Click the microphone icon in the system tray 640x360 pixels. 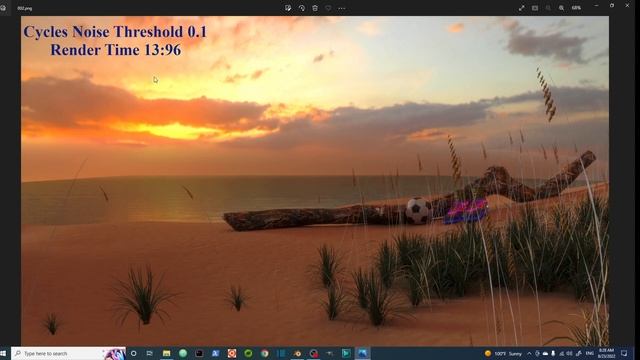[553, 353]
